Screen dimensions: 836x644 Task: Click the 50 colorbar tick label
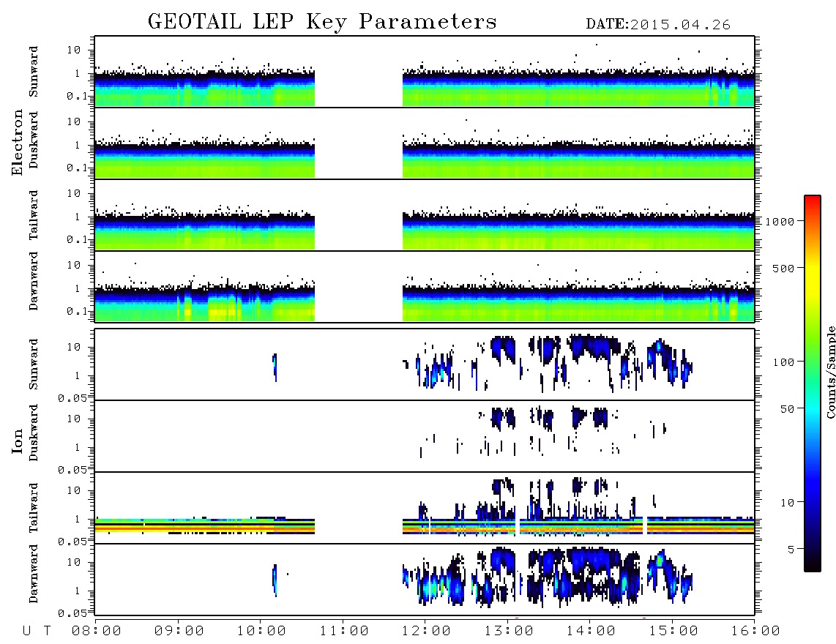[x=787, y=409]
